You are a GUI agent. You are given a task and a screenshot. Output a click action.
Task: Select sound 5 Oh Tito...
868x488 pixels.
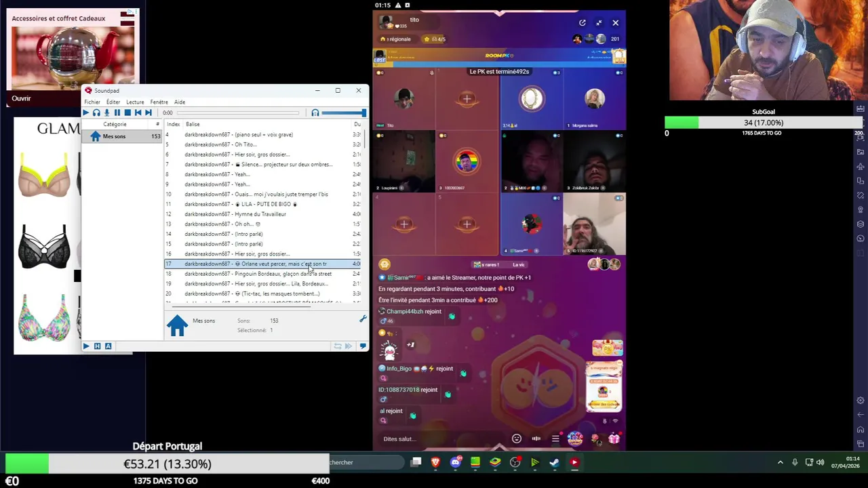(263, 144)
